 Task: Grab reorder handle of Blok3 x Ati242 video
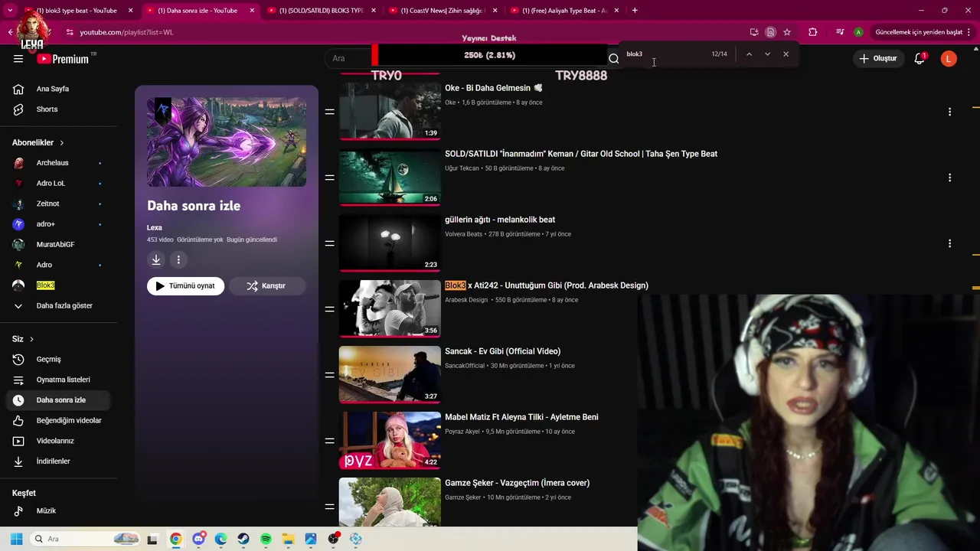coord(329,309)
